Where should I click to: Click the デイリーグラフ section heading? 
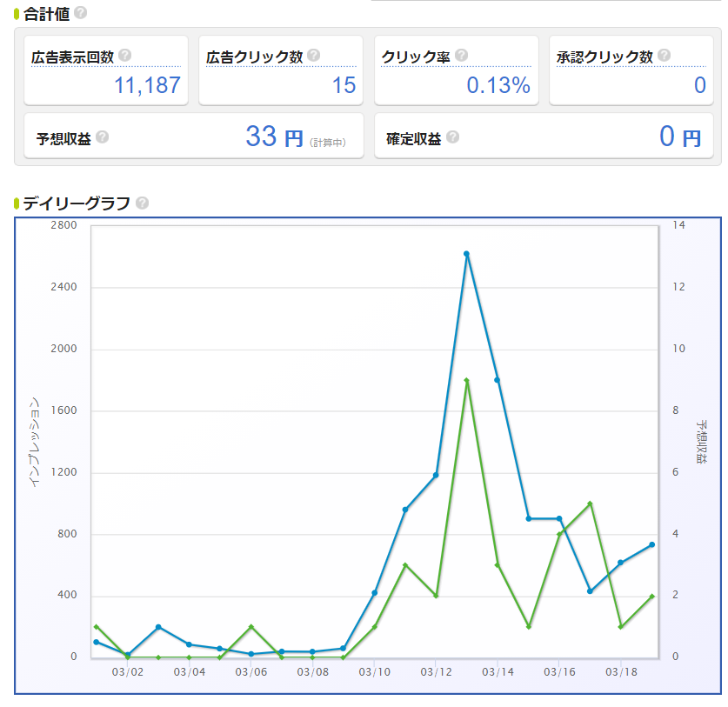pyautogui.click(x=77, y=203)
